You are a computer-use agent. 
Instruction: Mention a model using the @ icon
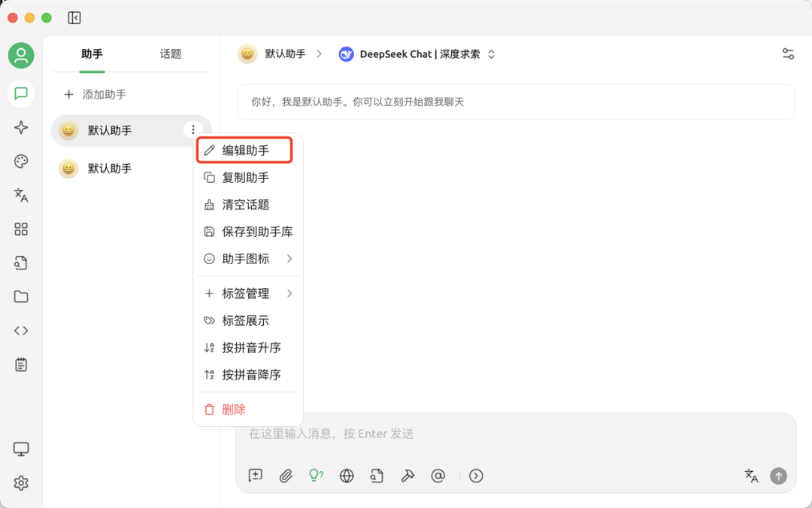(438, 476)
